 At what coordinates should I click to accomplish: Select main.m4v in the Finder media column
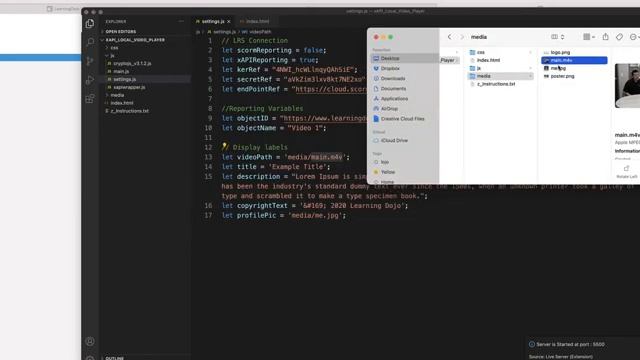pyautogui.click(x=574, y=60)
